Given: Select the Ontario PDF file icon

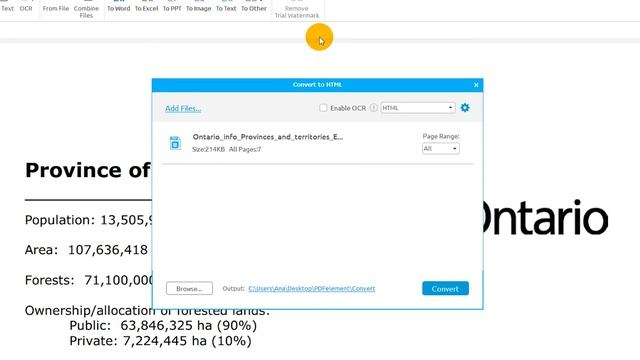Looking at the screenshot, I should (x=175, y=143).
